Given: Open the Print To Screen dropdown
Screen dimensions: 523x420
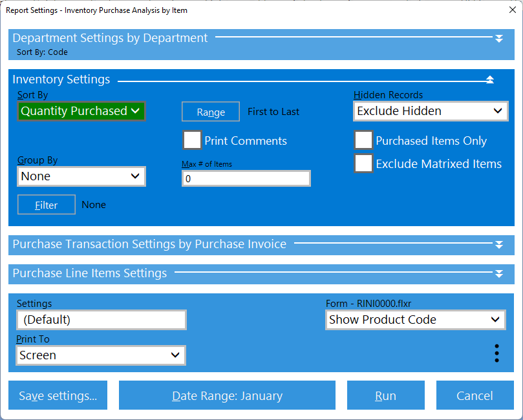Looking at the screenshot, I should click(x=101, y=355).
